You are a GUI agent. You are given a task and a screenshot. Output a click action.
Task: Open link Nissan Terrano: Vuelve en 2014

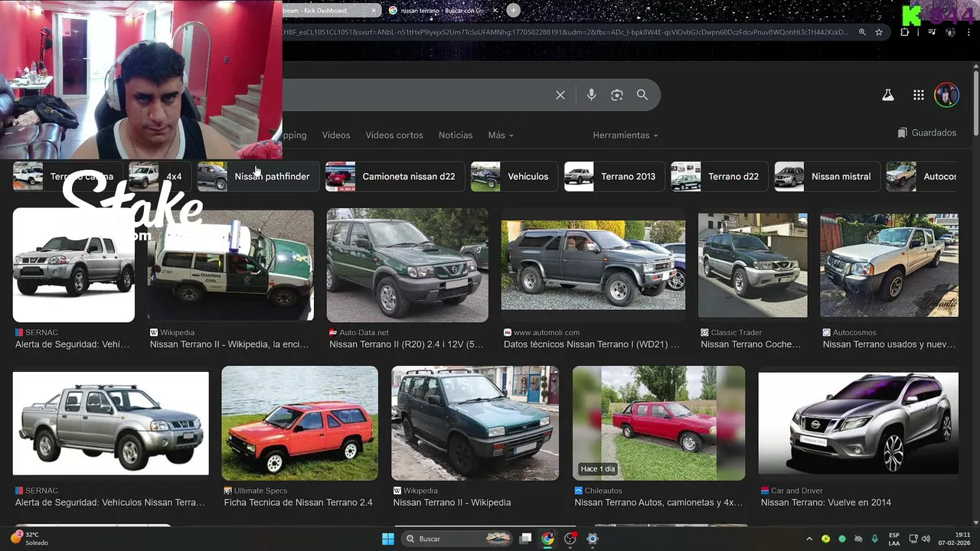coord(826,502)
